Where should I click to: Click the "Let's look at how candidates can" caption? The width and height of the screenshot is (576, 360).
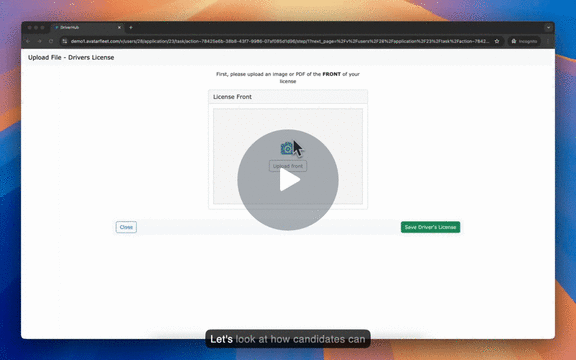point(288,339)
